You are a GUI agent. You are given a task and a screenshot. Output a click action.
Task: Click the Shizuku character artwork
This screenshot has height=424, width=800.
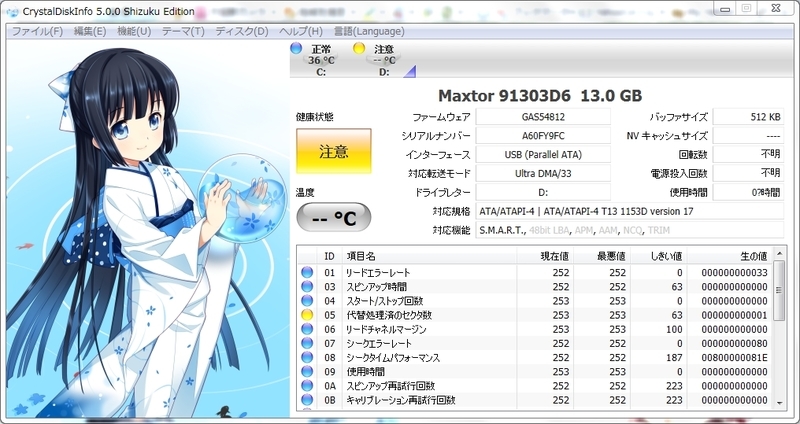(147, 229)
